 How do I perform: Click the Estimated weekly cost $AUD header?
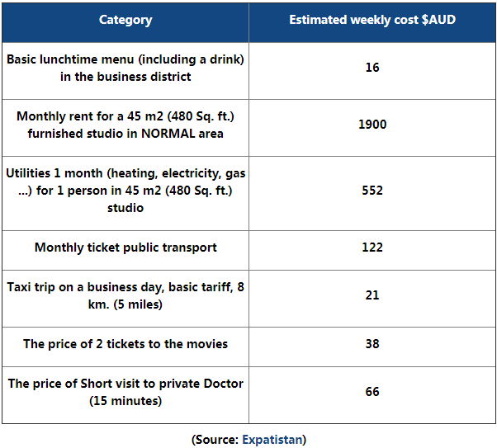pos(372,20)
